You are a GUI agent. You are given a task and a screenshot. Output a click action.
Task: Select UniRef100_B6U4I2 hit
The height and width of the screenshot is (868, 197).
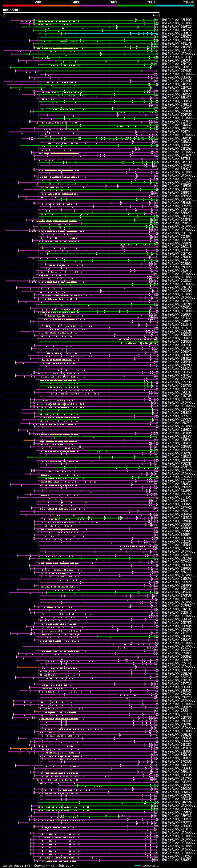tap(177, 98)
